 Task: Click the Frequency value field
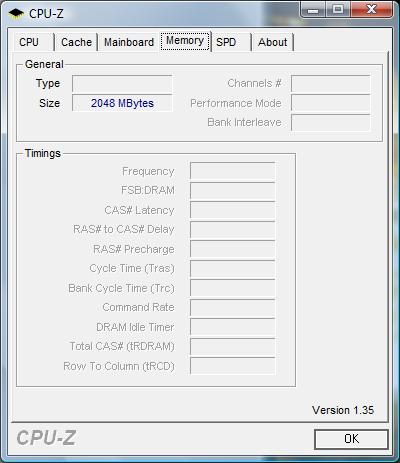pyautogui.click(x=232, y=171)
